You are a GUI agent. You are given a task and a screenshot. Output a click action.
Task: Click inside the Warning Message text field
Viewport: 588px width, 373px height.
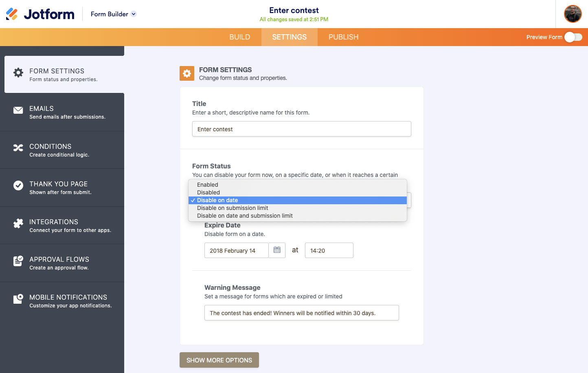(x=301, y=312)
